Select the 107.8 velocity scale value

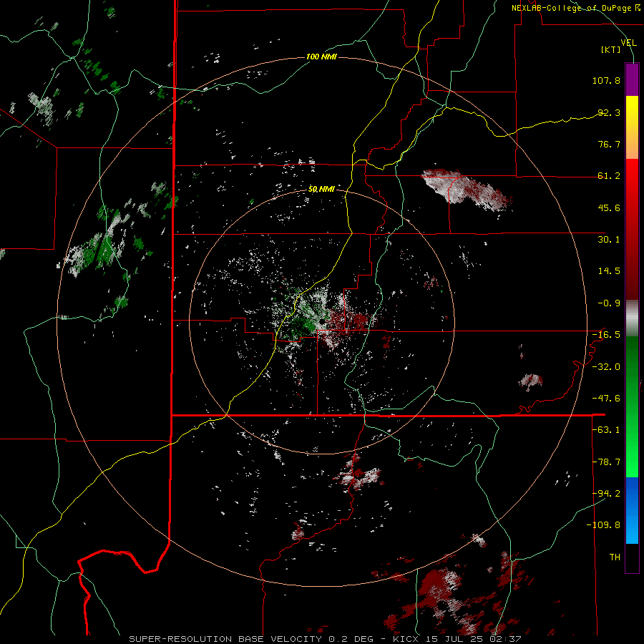pos(606,80)
